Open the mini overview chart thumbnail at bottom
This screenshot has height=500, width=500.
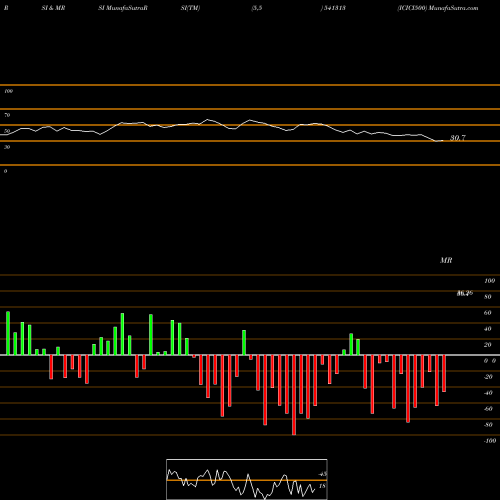[247, 479]
